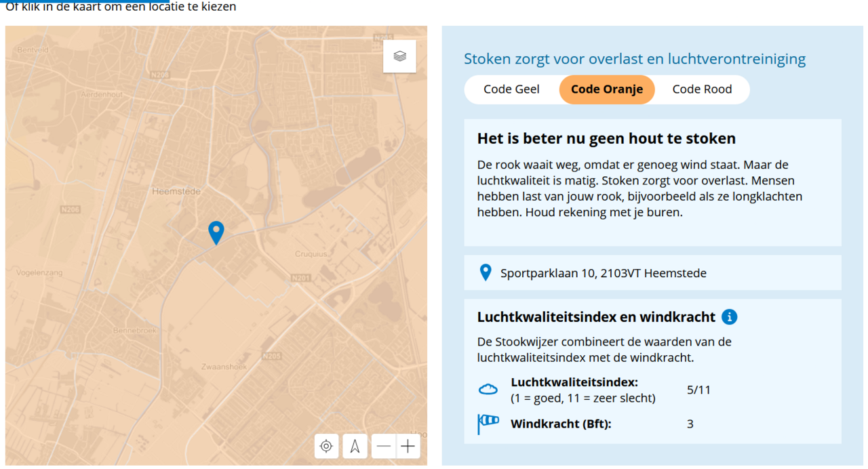Screen dimensions: 868x469
Task: Click the cloud icon next to Luchtkwaliteitsindex
Action: [x=488, y=388]
